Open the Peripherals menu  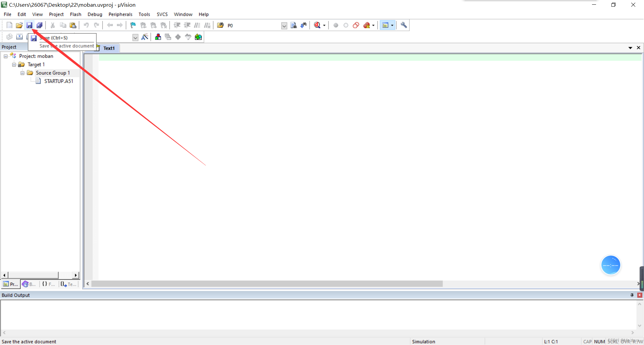coord(120,14)
